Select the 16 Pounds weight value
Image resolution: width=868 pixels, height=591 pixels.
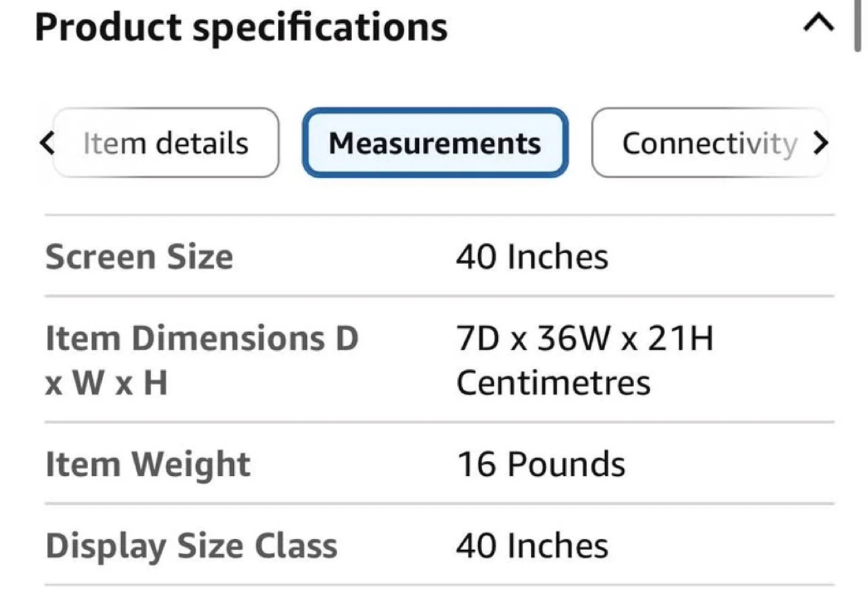[541, 464]
